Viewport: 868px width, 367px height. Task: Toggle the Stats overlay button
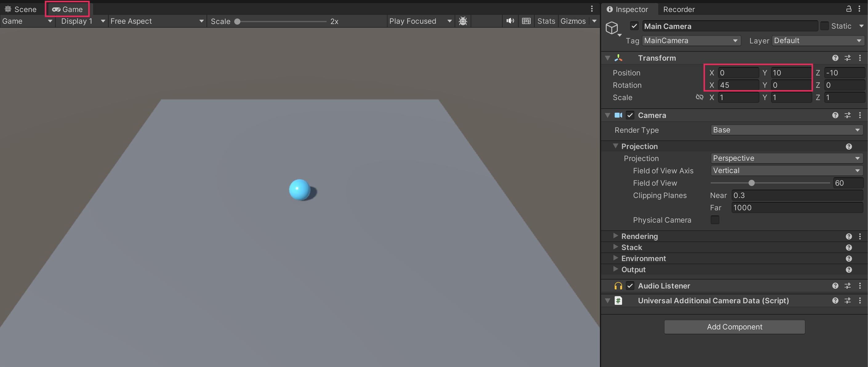[x=546, y=21]
